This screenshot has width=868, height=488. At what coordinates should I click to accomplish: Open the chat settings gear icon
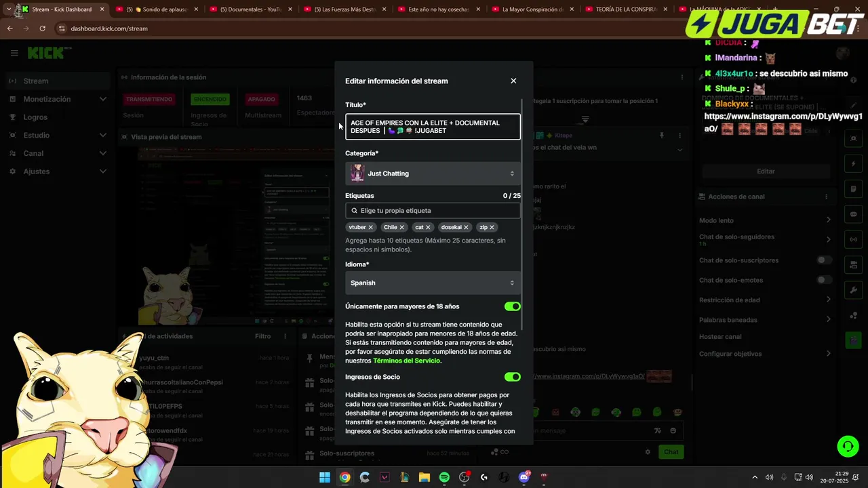point(648,452)
